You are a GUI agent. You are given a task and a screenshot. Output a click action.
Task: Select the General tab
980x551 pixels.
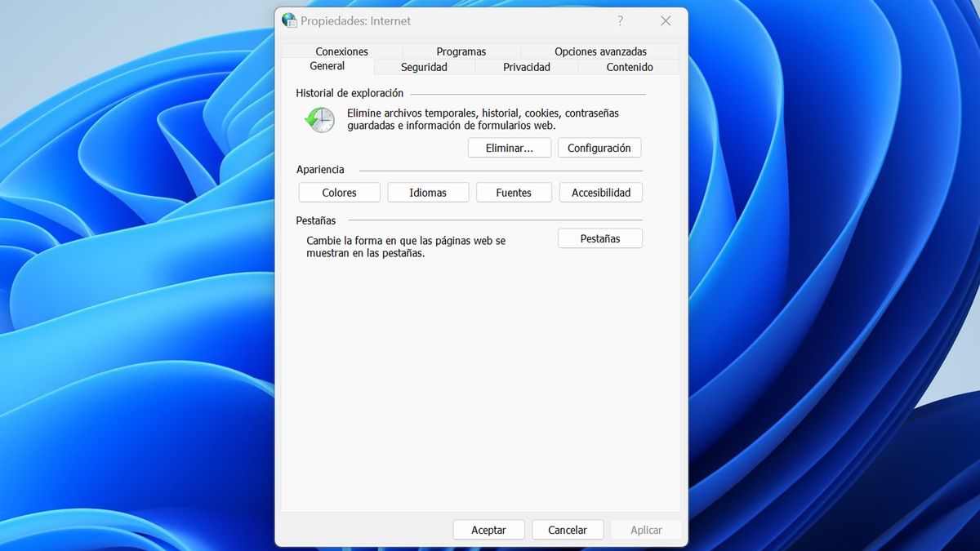click(x=327, y=66)
